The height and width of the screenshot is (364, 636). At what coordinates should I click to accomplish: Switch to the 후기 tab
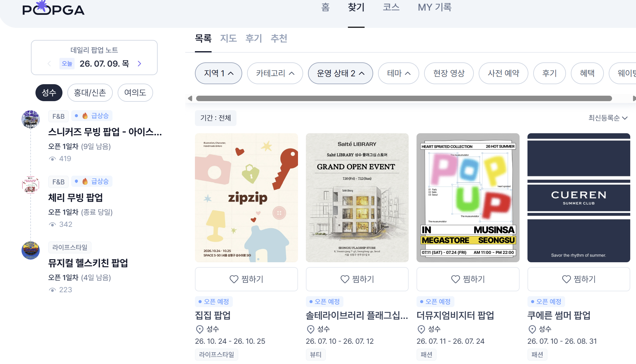tap(254, 38)
